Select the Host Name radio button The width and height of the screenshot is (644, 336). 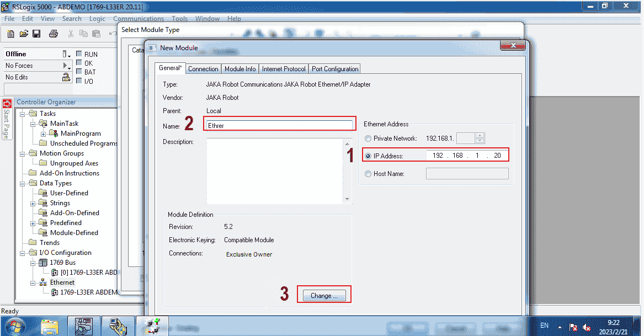click(368, 174)
